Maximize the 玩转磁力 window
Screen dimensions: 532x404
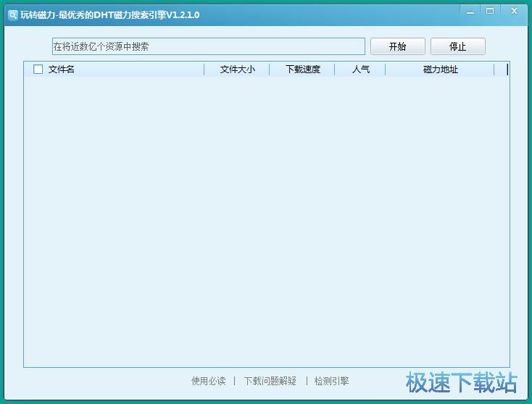coord(490,12)
